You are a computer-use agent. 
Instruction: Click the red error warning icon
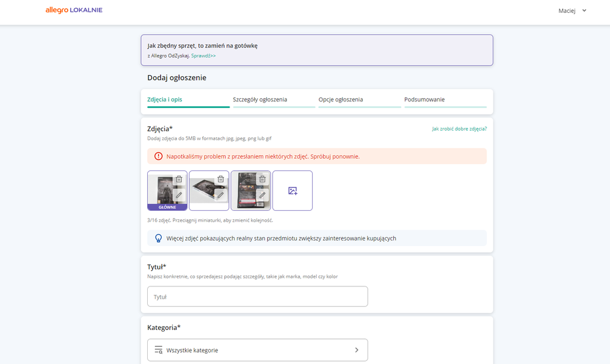[x=158, y=156]
